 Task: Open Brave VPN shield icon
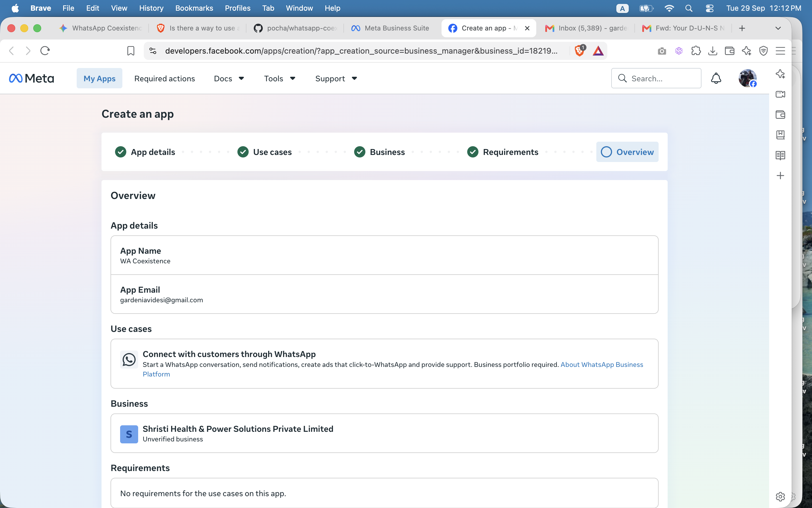[763, 51]
